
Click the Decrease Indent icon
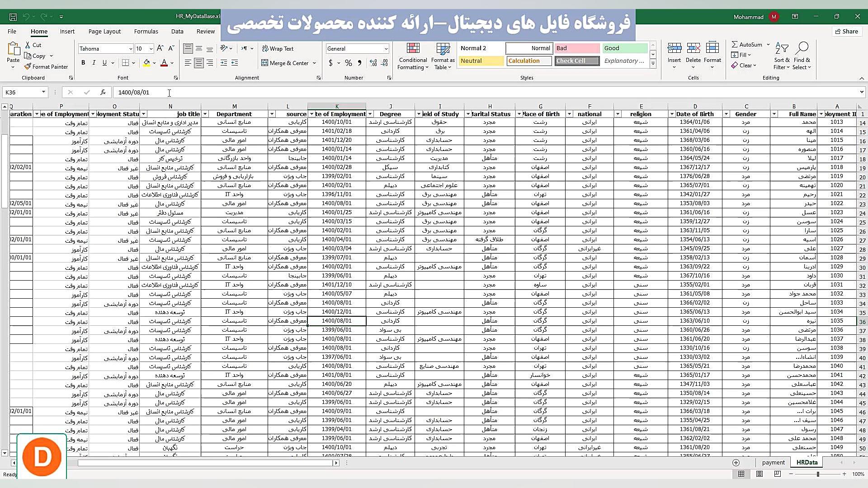click(x=224, y=63)
